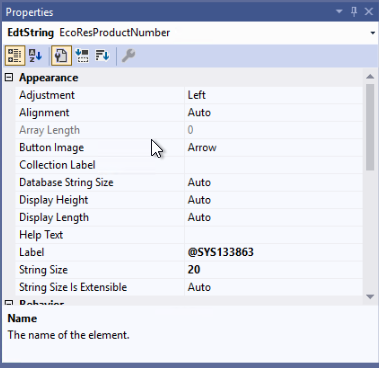
Task: Click the Button Image value Arrow
Action: [273, 147]
